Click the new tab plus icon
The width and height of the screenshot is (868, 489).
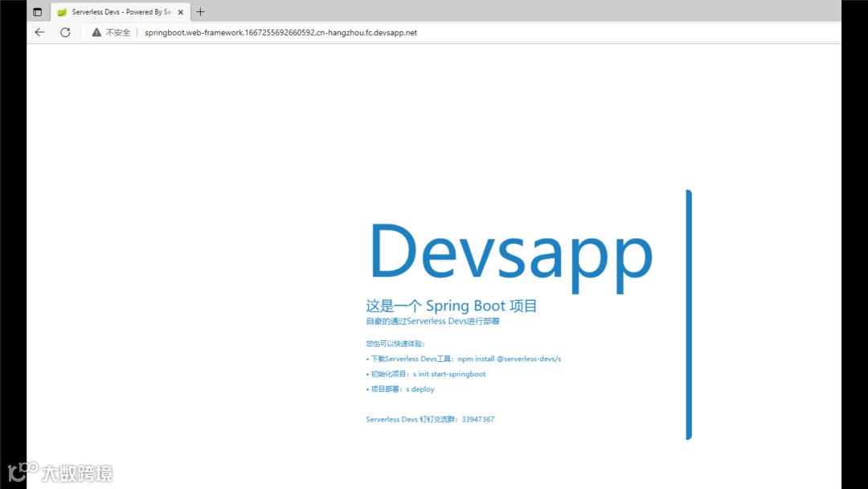click(200, 11)
